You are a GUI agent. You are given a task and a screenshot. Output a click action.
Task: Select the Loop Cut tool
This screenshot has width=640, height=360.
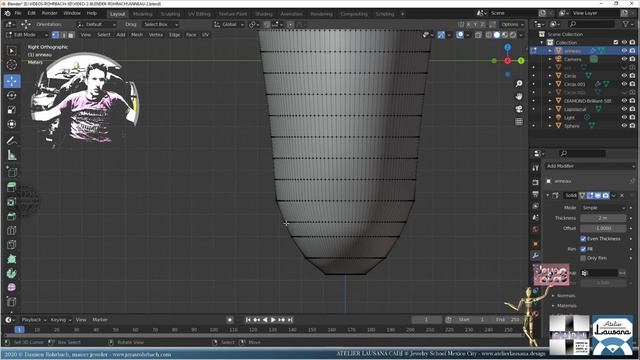[x=12, y=231]
